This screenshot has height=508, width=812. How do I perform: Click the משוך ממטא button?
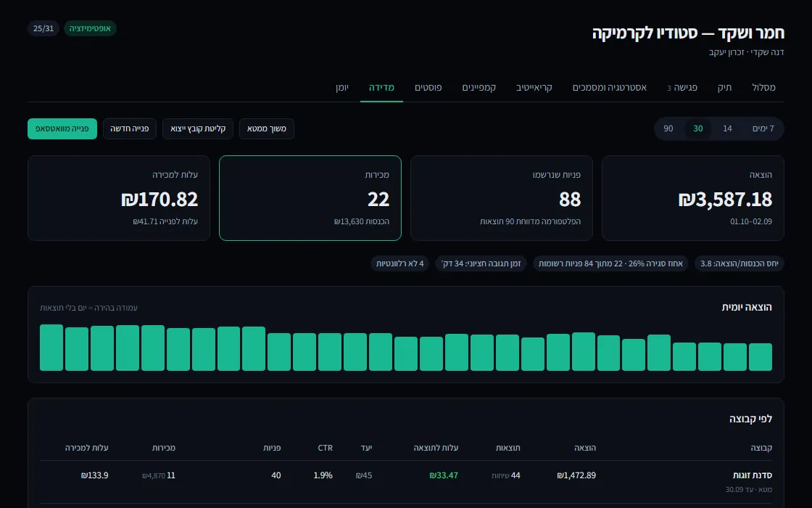[x=267, y=128]
